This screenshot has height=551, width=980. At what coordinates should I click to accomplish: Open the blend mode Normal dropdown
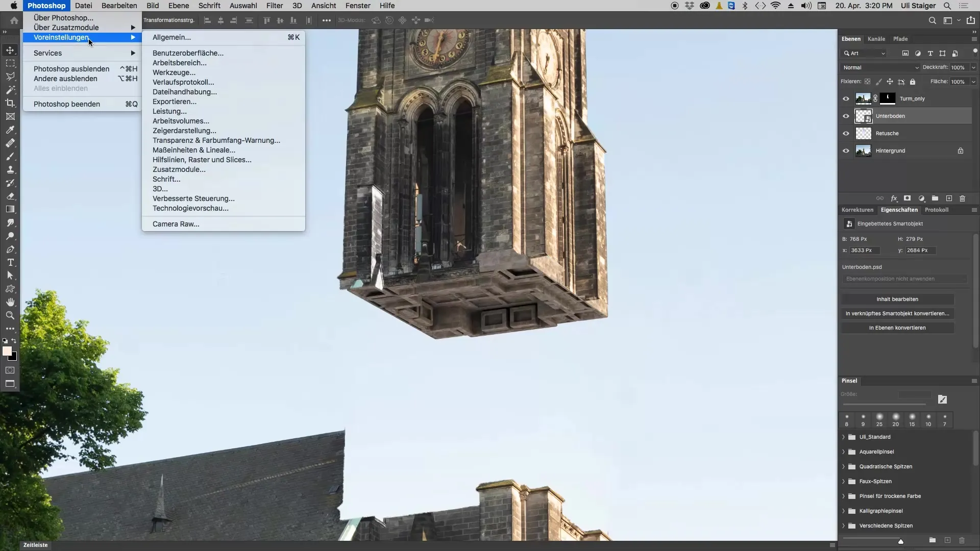880,67
